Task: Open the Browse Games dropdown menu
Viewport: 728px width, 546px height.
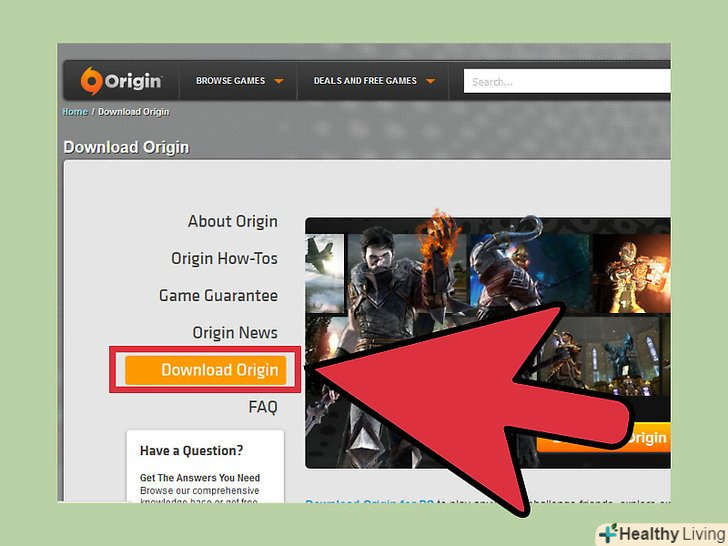Action: [239, 81]
